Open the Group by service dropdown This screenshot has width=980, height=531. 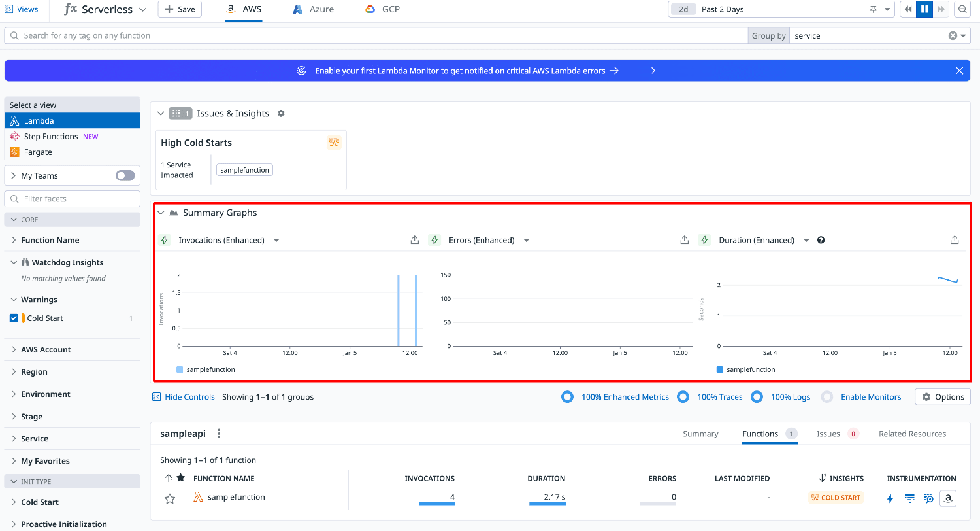click(964, 36)
